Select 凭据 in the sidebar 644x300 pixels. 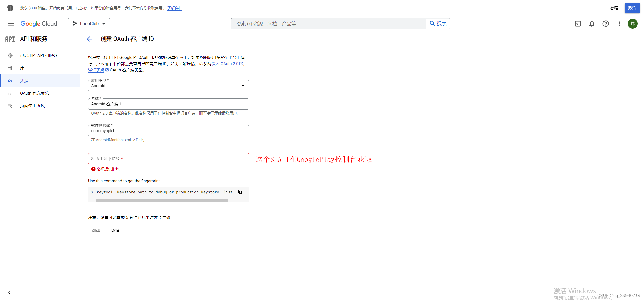24,81
